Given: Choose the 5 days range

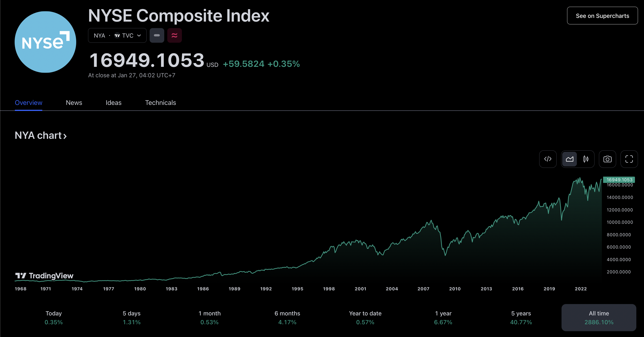Looking at the screenshot, I should point(131,318).
